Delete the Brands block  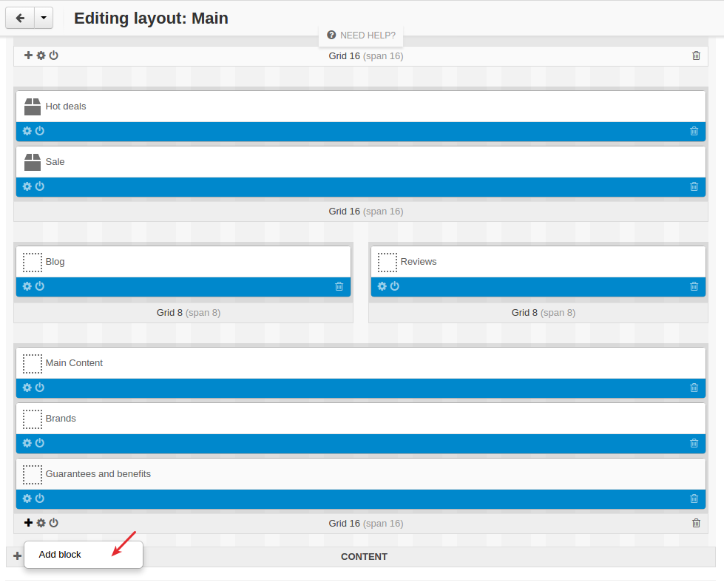tap(694, 444)
